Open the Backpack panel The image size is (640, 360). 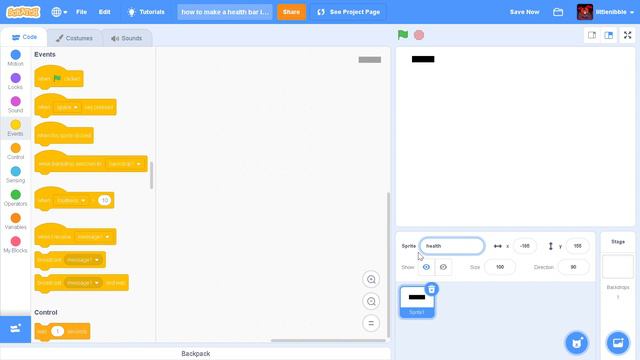click(196, 354)
